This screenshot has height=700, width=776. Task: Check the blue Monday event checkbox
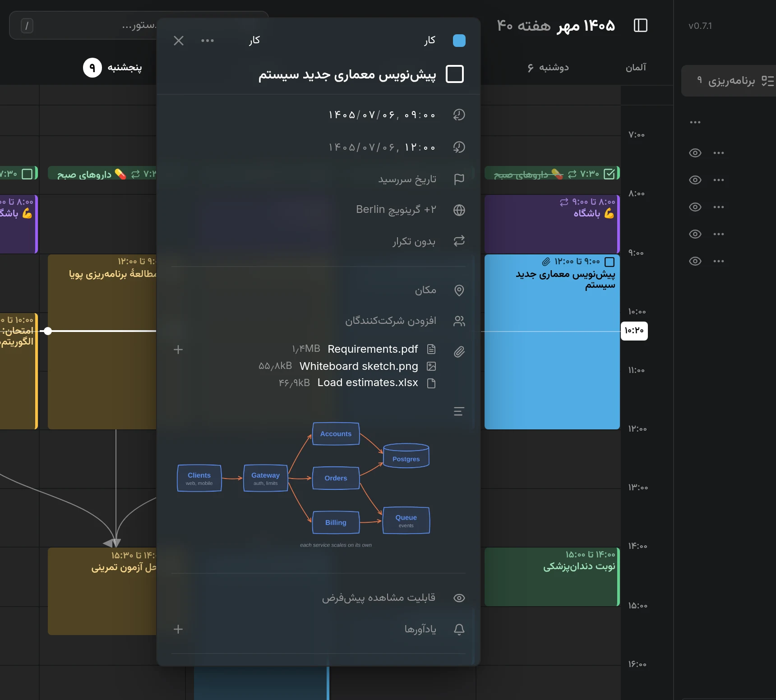[610, 262]
